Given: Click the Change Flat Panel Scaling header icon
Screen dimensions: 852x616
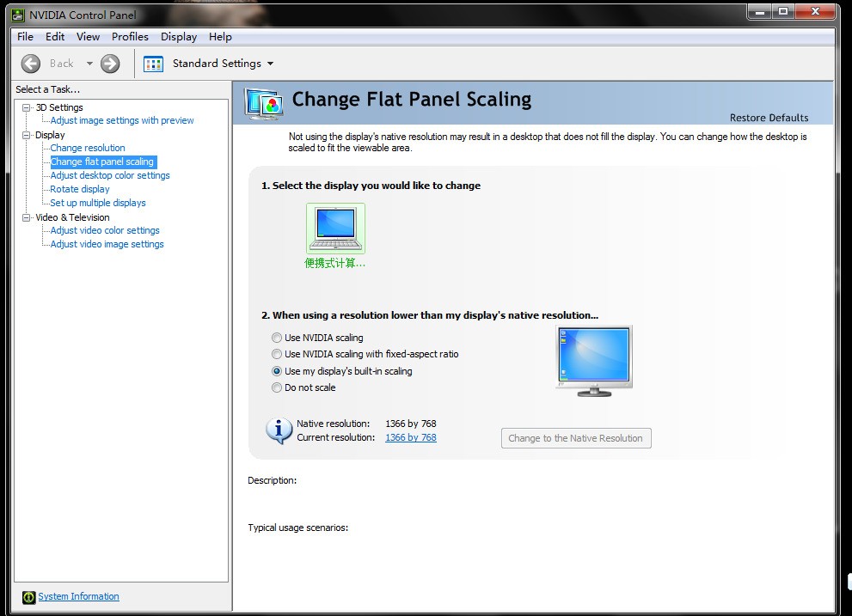Looking at the screenshot, I should [264, 103].
